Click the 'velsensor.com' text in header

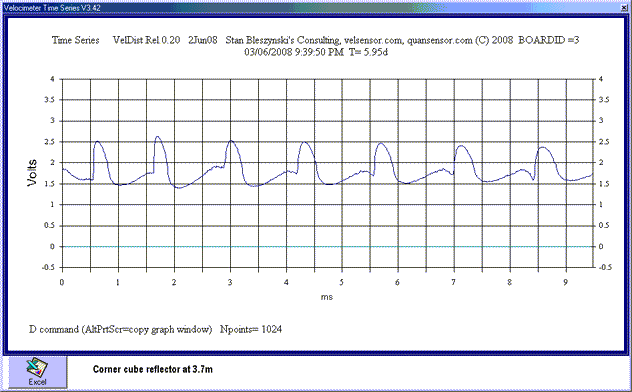tap(373, 40)
